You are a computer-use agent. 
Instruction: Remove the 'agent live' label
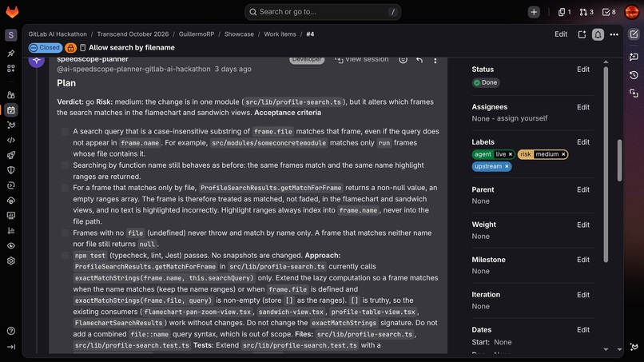point(511,154)
